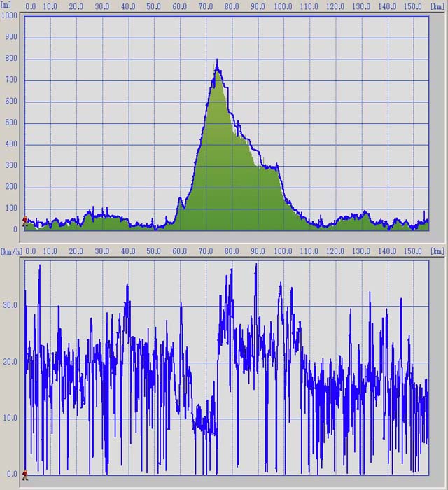The height and width of the screenshot is (490, 448).
Task: Select the 600 value on altitude axis
Action: 11,101
